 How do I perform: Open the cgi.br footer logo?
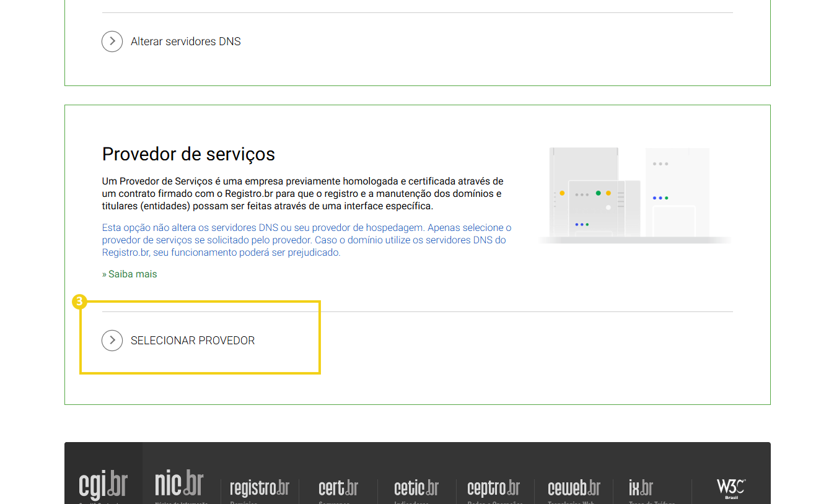103,485
